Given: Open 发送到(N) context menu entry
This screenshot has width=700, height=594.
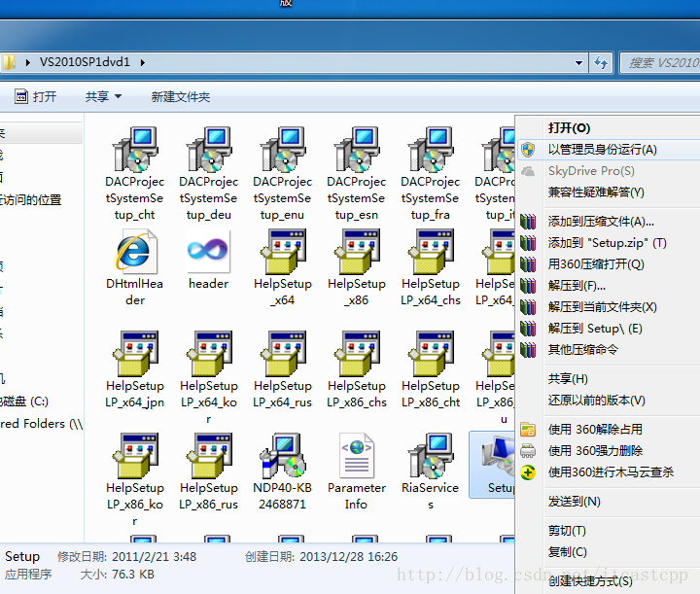Looking at the screenshot, I should [575, 502].
